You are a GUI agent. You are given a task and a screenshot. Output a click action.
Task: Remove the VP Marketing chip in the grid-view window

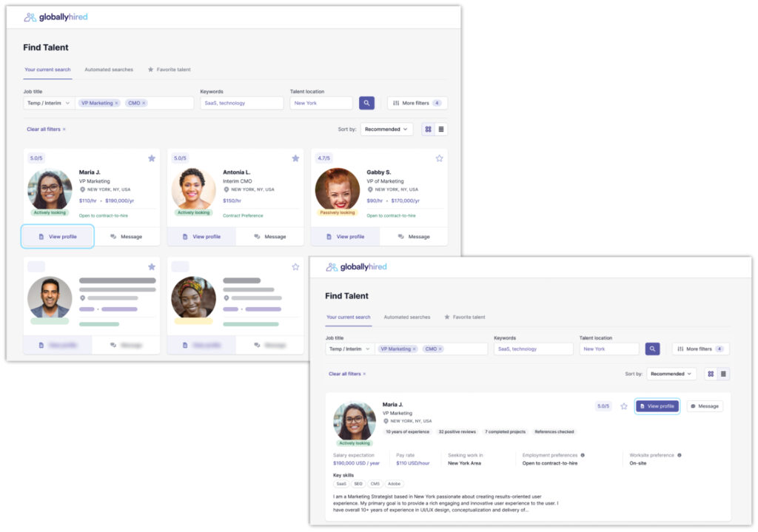pyautogui.click(x=116, y=103)
